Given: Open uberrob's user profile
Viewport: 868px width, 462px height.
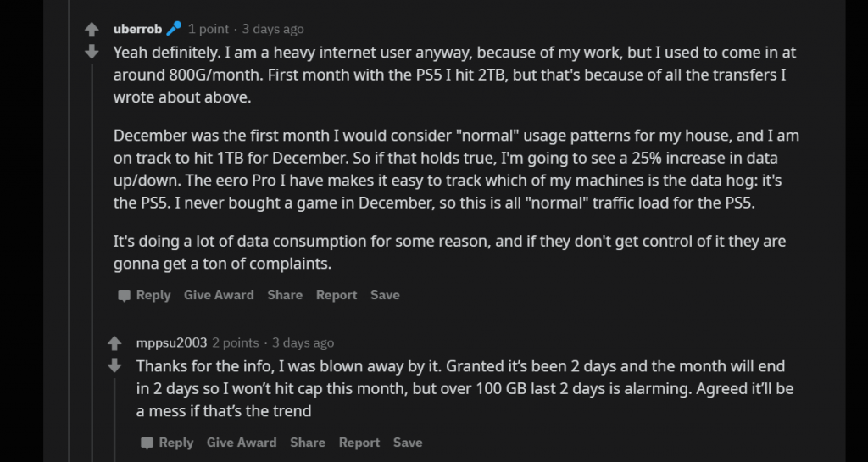Looking at the screenshot, I should pyautogui.click(x=137, y=29).
